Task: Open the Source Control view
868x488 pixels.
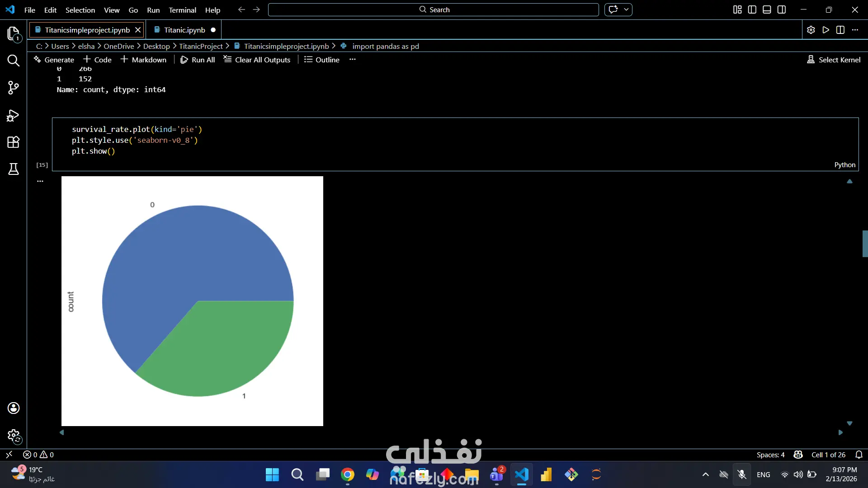Action: tap(13, 88)
